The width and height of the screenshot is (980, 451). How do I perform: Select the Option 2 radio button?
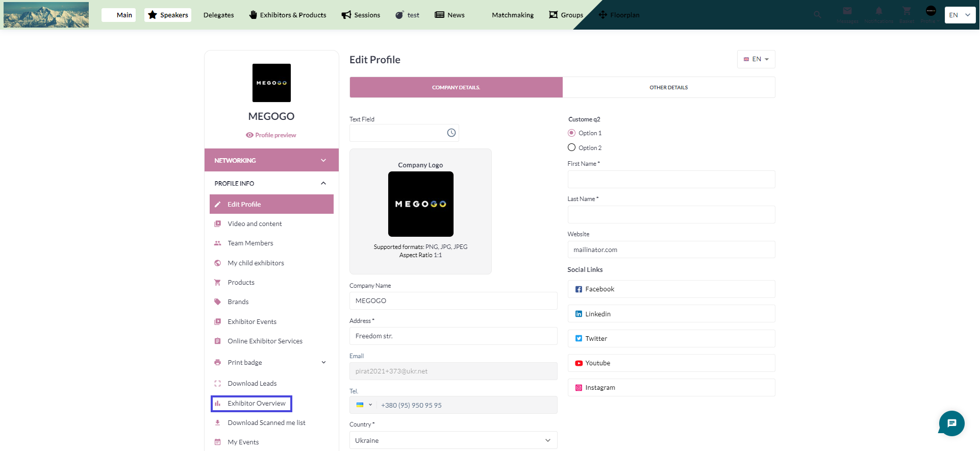[x=571, y=148]
